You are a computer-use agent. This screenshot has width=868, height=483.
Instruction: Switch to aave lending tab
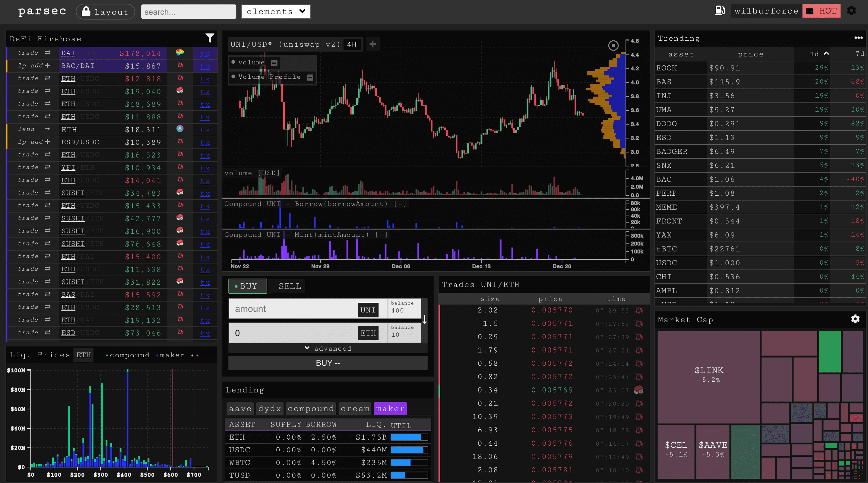click(x=240, y=409)
